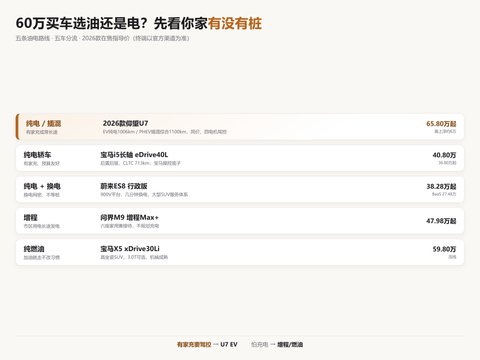The height and width of the screenshot is (360, 480).
Task: Click the model '蔚来ES8 行政版'
Action: [124, 186]
